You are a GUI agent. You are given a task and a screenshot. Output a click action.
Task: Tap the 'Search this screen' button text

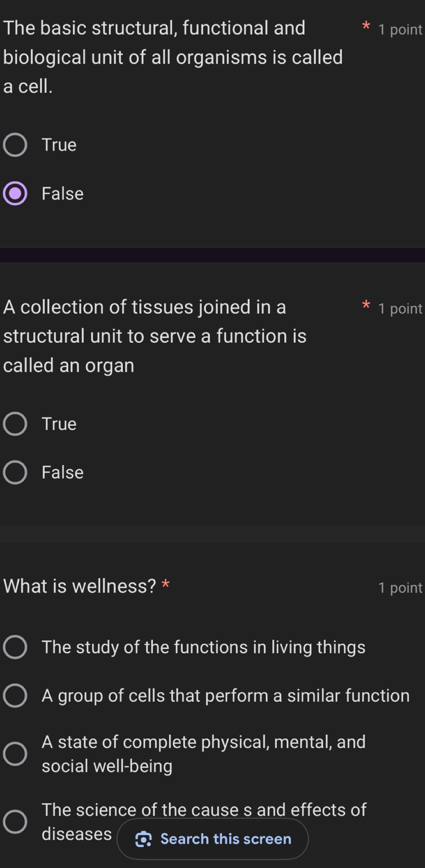point(226,839)
